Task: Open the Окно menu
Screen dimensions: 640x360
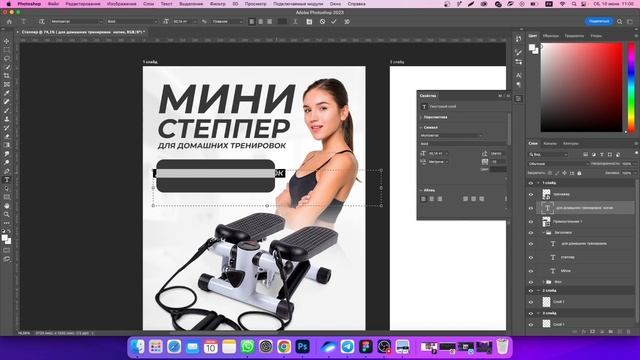Action: tap(335, 4)
